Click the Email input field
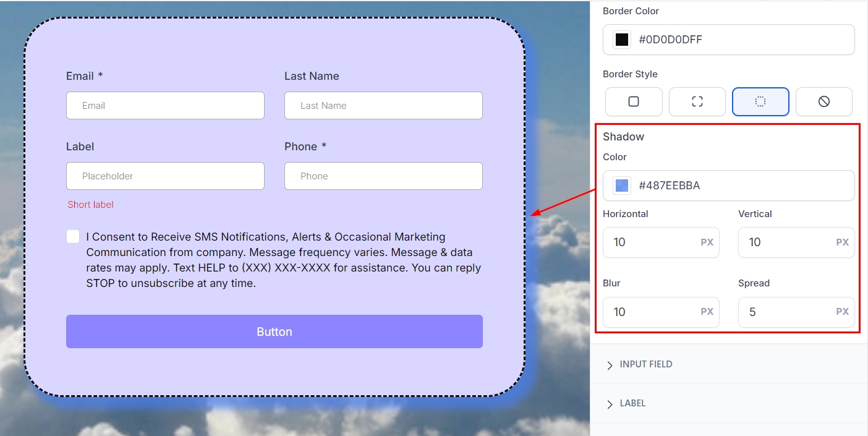Screen dimensions: 868x436 pyautogui.click(x=165, y=106)
